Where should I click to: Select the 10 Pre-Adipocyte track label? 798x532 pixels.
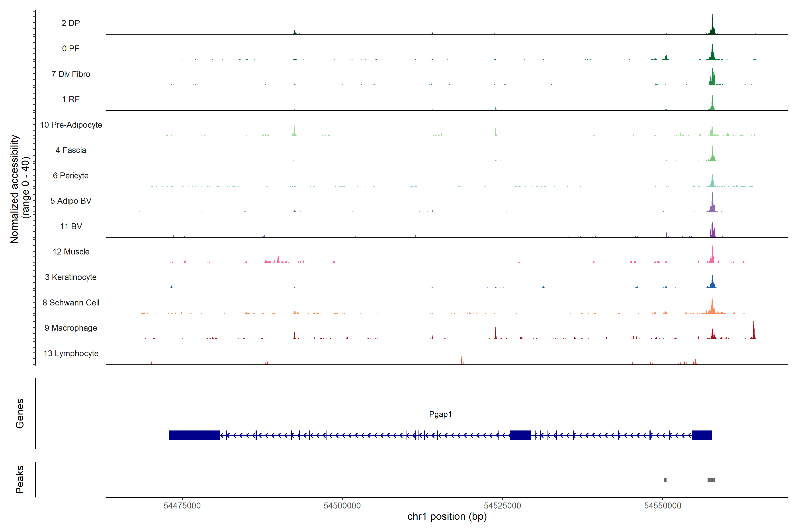point(71,125)
